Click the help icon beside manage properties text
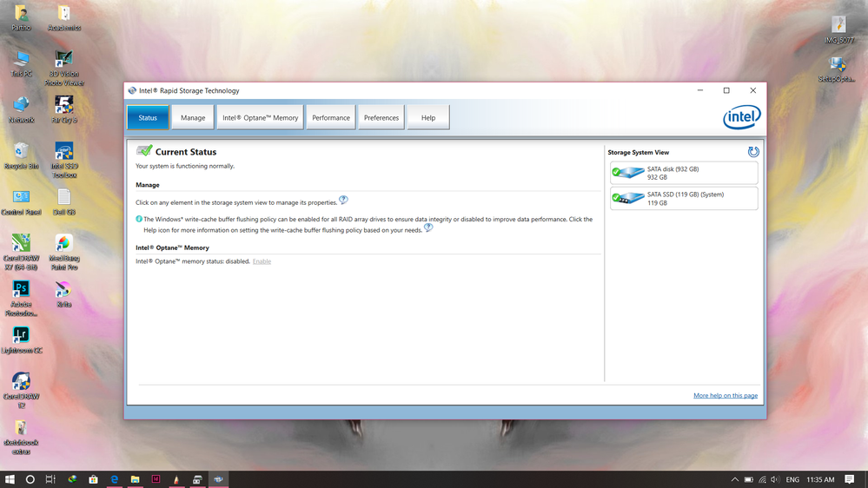 click(x=343, y=201)
